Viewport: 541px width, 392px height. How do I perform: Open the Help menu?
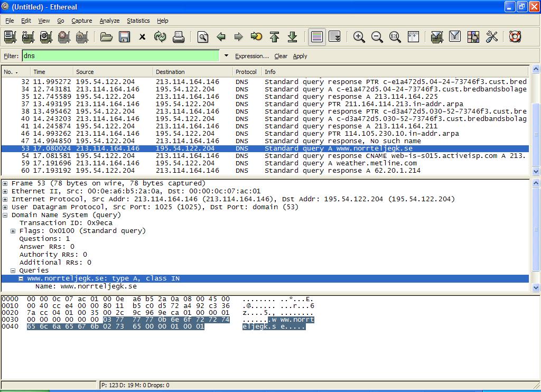(x=163, y=21)
